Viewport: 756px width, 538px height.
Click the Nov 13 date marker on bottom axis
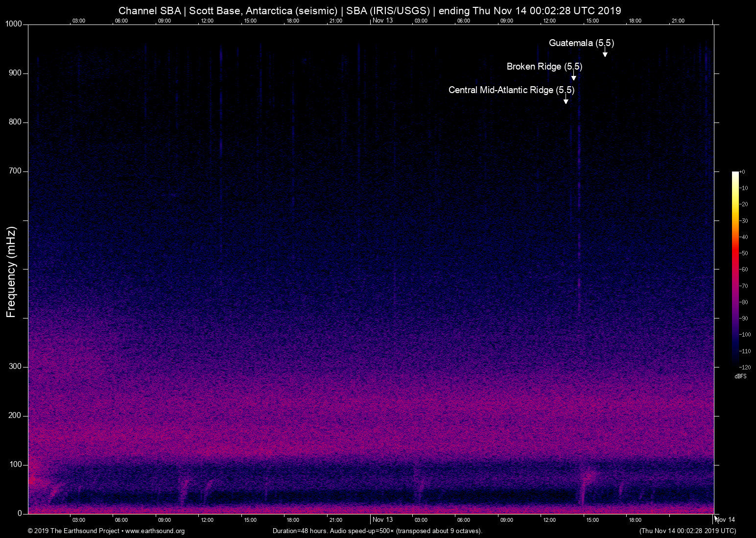[x=382, y=520]
